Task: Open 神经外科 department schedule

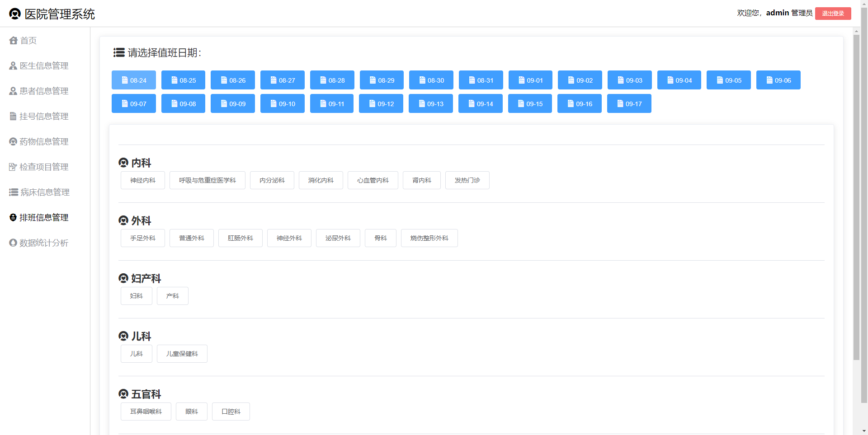Action: [289, 238]
